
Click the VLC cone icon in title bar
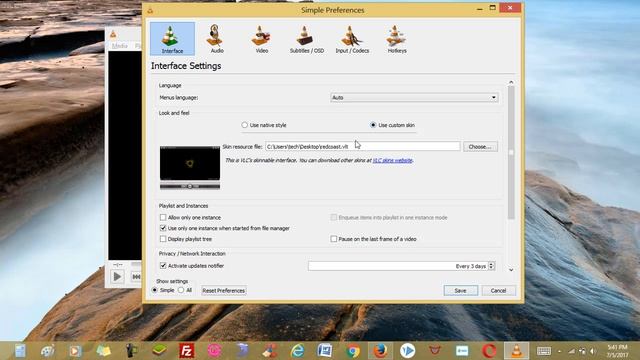150,11
